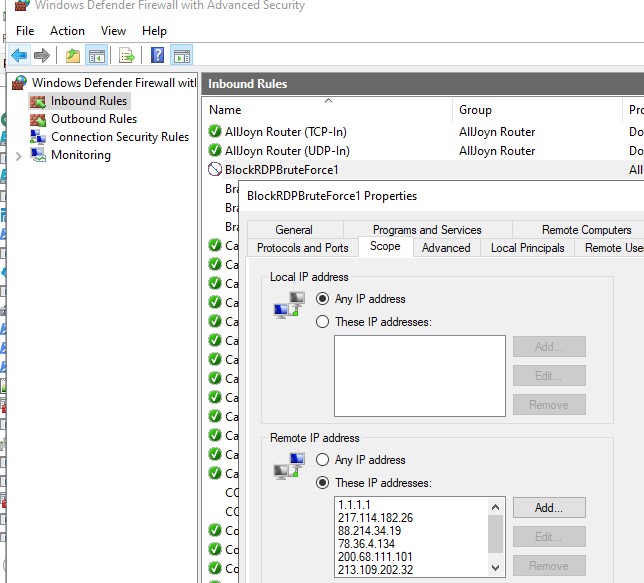This screenshot has height=583, width=644.
Task: Select the AllJoyn Router (TCP-In) rule
Action: [286, 131]
